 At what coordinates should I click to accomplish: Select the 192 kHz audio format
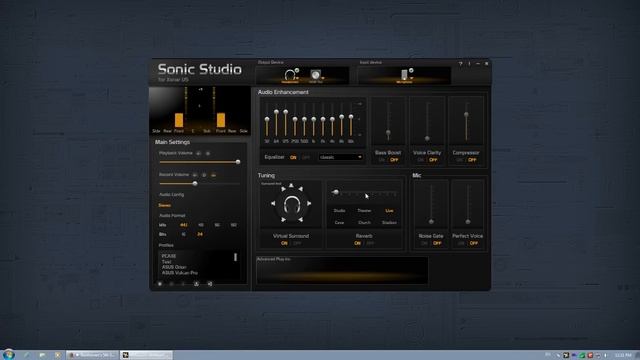pos(233,225)
